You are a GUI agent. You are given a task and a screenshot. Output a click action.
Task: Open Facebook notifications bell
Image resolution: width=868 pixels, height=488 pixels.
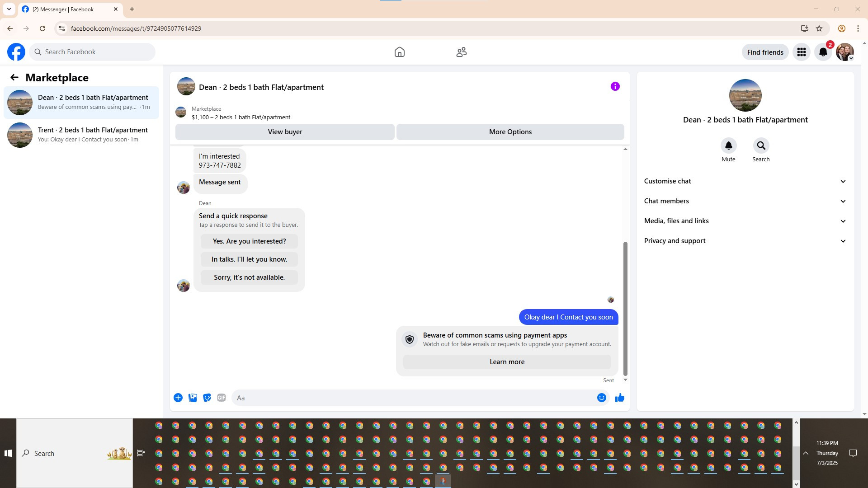(823, 52)
